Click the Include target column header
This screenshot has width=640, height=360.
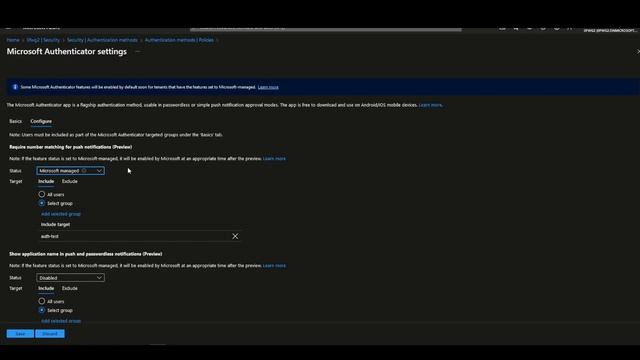55,224
